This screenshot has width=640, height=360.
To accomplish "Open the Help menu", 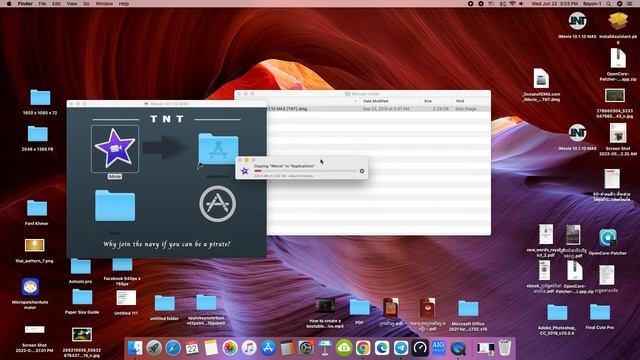I will point(124,4).
